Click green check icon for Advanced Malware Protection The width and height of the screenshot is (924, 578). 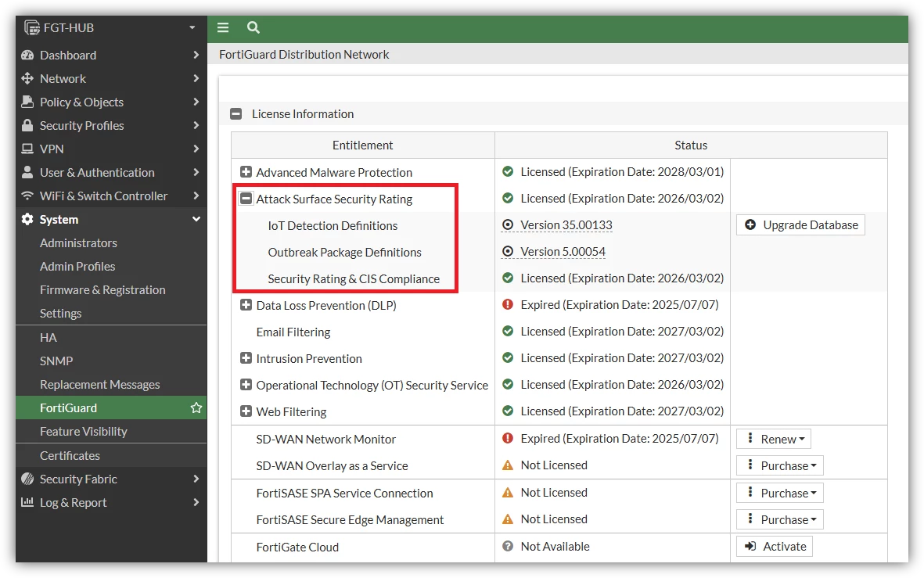pyautogui.click(x=507, y=171)
